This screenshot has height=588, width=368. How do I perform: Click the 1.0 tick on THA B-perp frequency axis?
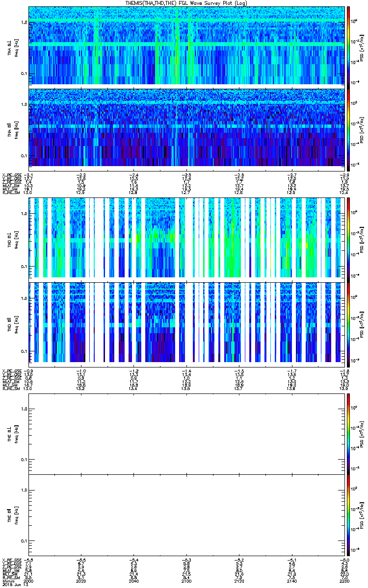coord(24,23)
